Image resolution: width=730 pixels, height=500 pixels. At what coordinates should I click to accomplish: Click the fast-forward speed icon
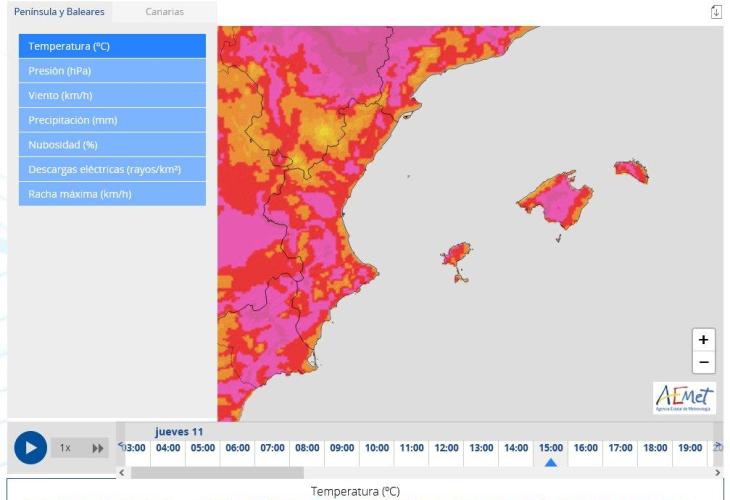(x=98, y=448)
